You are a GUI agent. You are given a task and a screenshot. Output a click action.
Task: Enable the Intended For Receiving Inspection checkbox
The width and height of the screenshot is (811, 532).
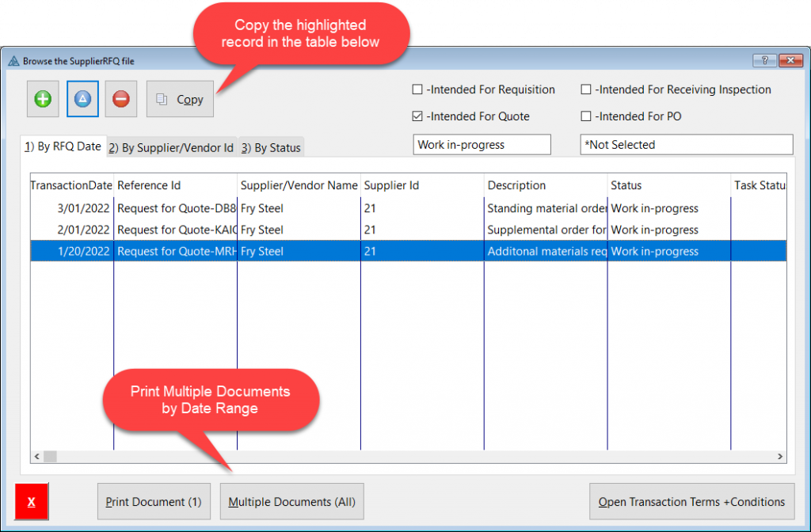[x=586, y=89]
